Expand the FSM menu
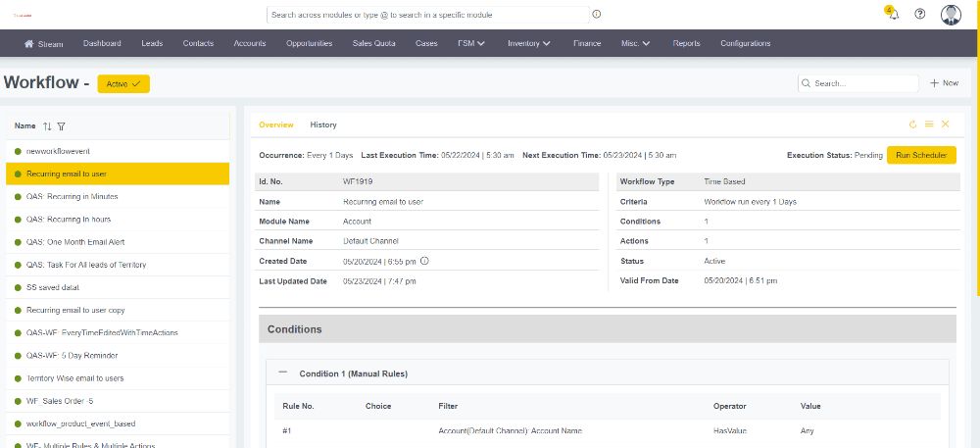 coord(471,43)
